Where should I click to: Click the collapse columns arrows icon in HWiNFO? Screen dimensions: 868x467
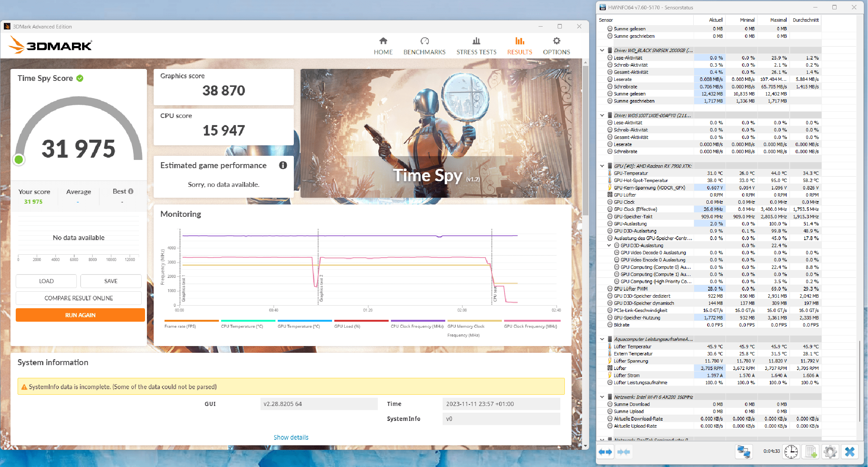[x=624, y=452]
